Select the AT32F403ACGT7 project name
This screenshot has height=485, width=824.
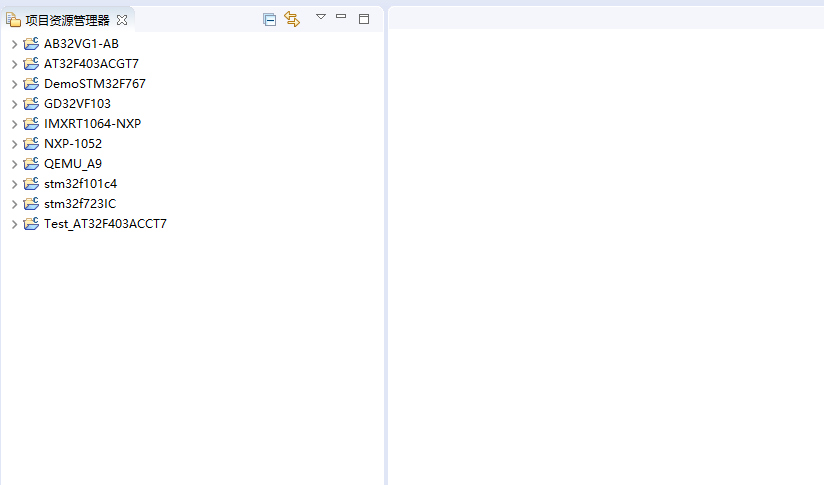(x=91, y=64)
